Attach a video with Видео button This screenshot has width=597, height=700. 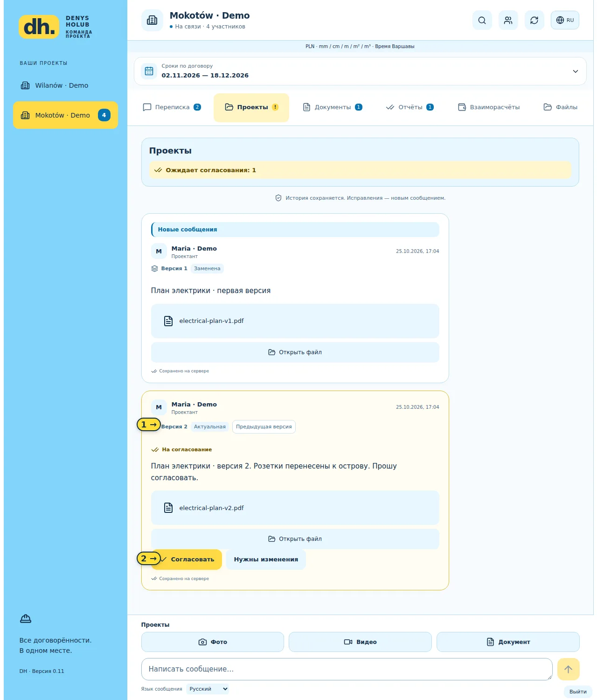click(x=360, y=642)
